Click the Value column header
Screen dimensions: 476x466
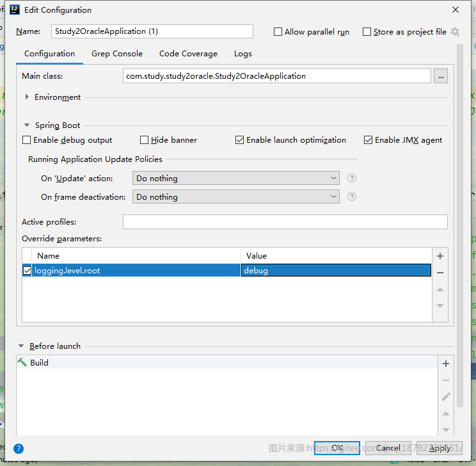tap(337, 256)
